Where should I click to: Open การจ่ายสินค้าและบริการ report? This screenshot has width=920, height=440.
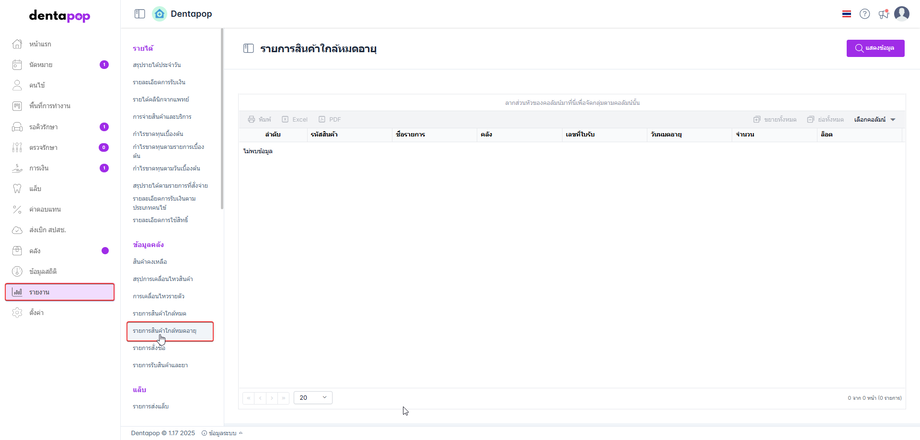(x=162, y=116)
